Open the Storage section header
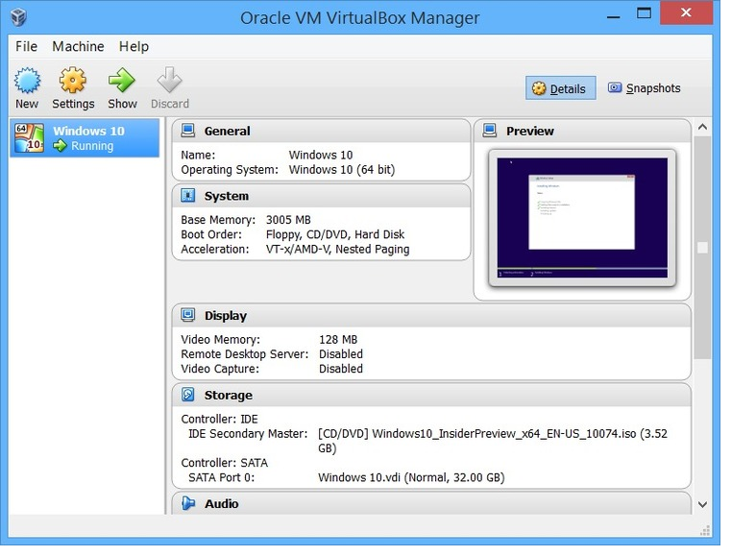 pyautogui.click(x=431, y=395)
